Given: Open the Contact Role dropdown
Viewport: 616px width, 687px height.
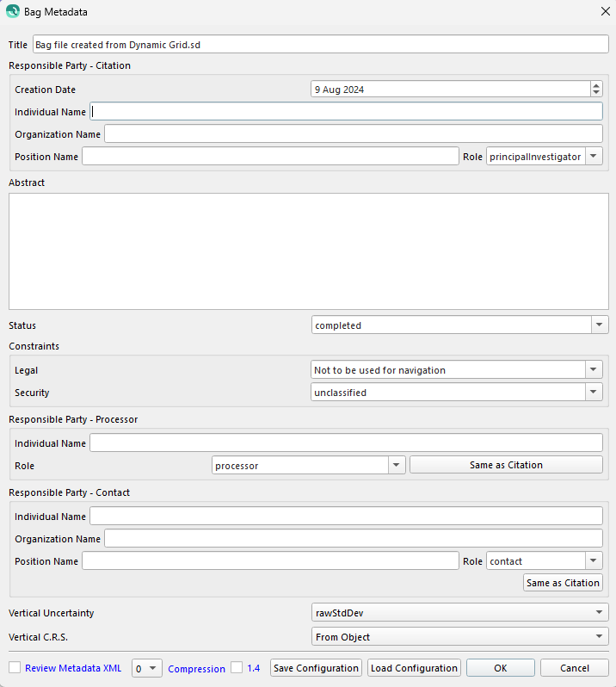Looking at the screenshot, I should (545, 560).
